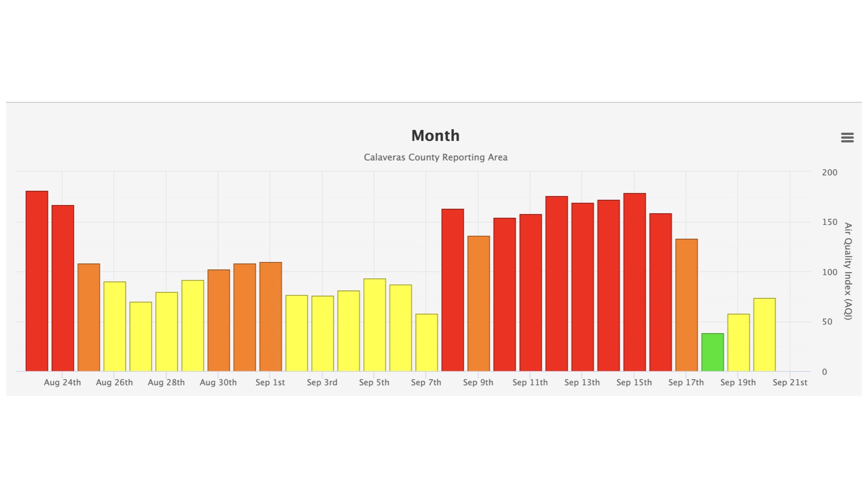Click the 'Aug 30th' x-axis label
The height and width of the screenshot is (488, 868).
tap(218, 382)
